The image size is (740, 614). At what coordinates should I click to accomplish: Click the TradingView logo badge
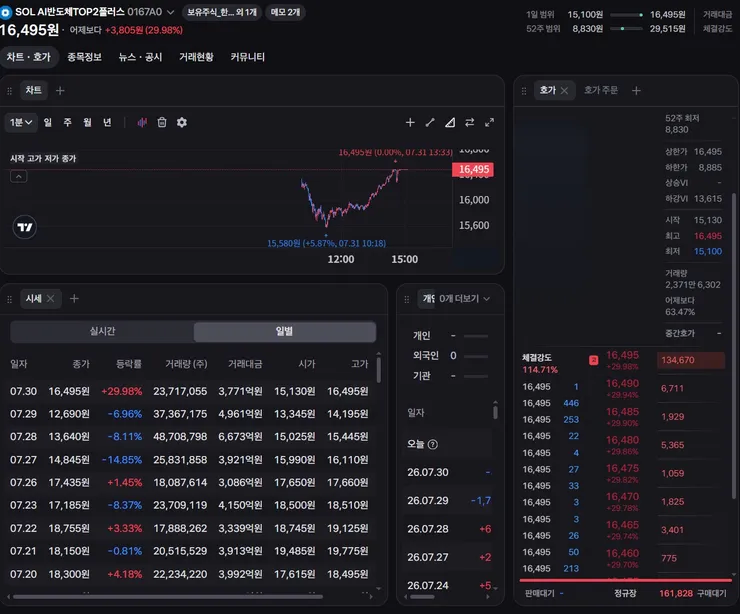[25, 227]
